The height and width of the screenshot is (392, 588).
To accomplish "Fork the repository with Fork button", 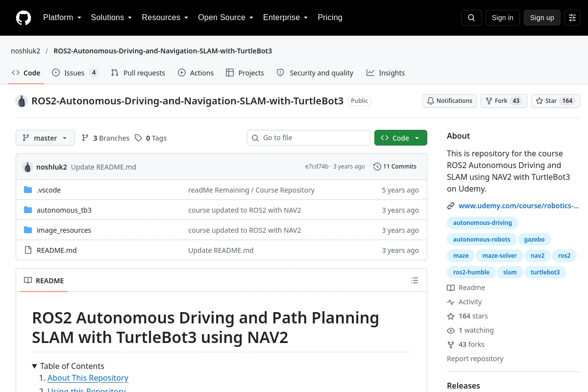I will pyautogui.click(x=504, y=101).
